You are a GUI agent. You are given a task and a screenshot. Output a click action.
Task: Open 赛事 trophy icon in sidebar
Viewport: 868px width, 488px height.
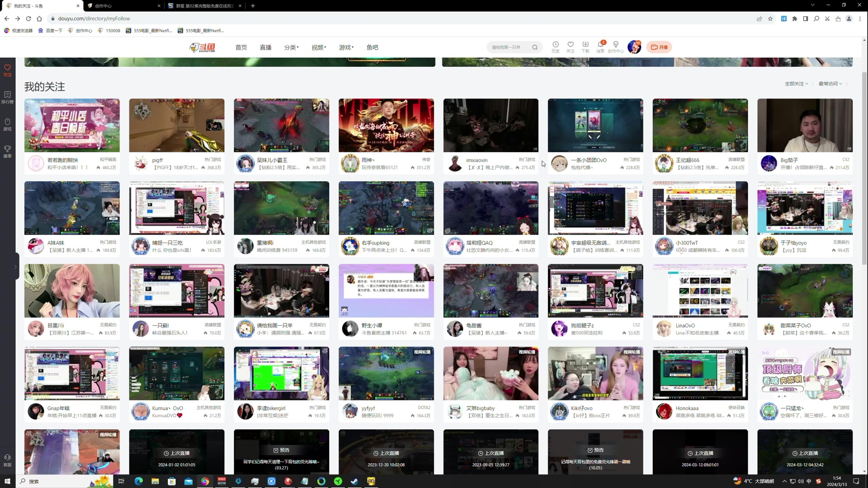(x=7, y=151)
